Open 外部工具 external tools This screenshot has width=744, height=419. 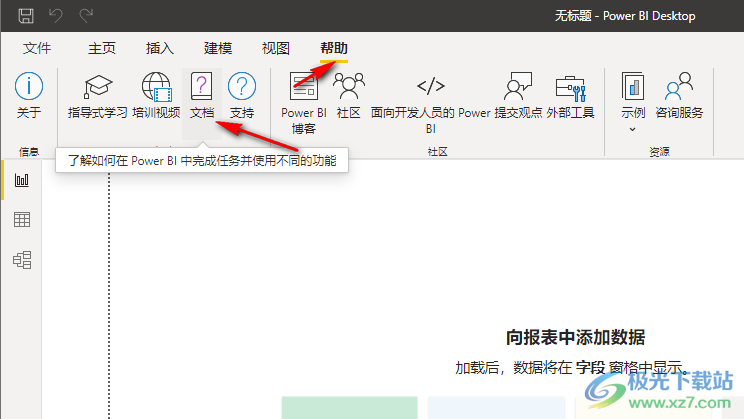point(570,95)
